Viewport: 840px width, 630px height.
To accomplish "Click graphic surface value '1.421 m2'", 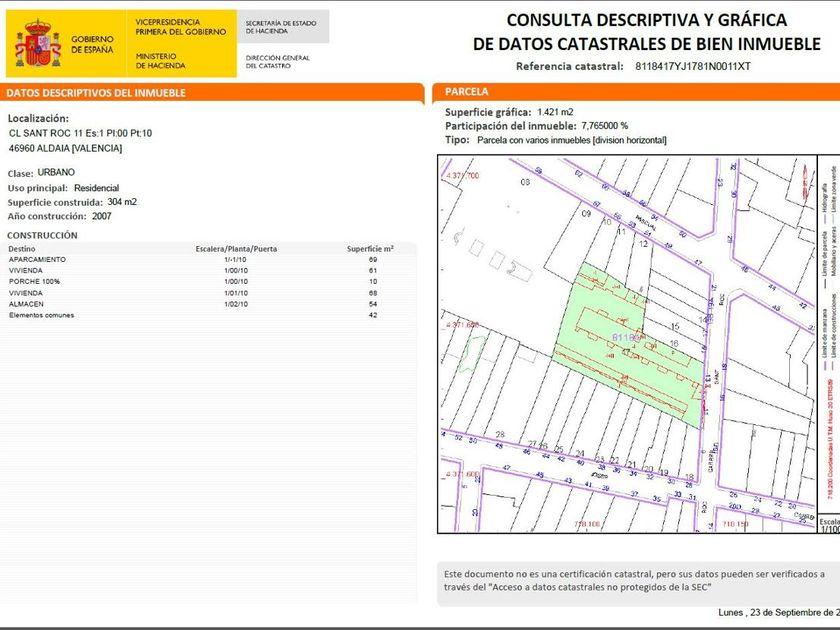I will click(555, 112).
